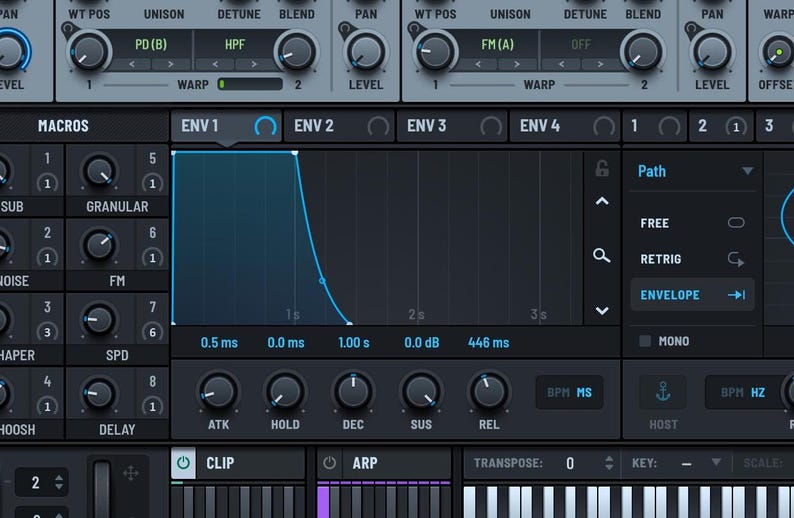Open LFO tab 1
The width and height of the screenshot is (794, 518).
tap(655, 126)
